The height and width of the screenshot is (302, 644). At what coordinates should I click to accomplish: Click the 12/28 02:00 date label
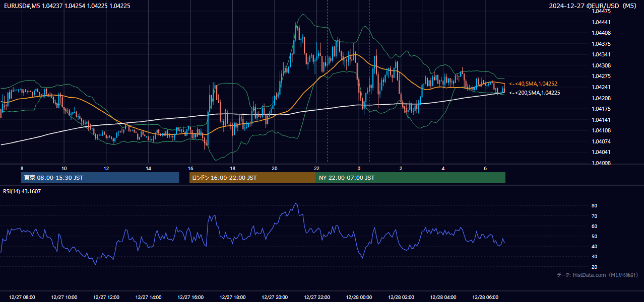pos(401,297)
